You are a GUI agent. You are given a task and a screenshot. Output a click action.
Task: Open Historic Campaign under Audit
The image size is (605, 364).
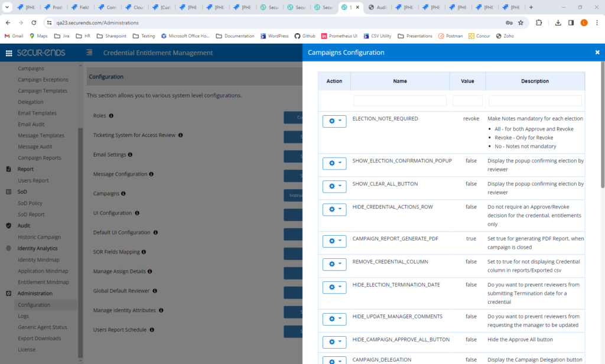point(40,237)
